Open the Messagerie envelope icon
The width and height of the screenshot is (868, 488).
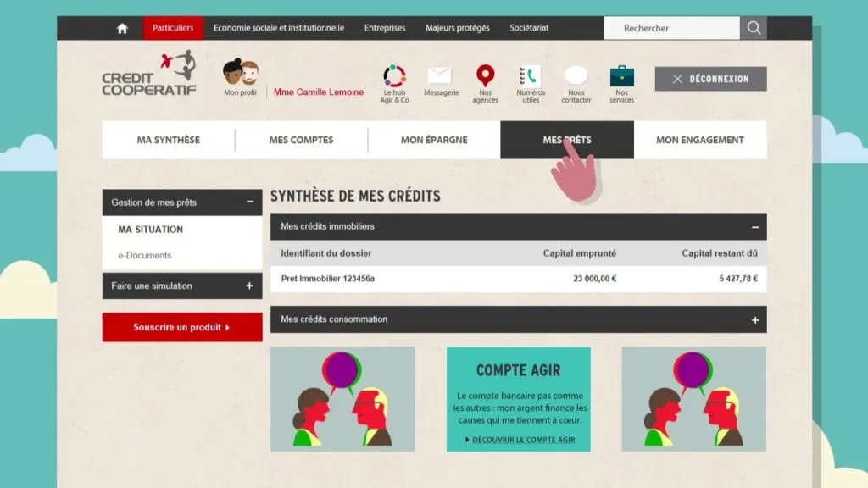coord(440,75)
